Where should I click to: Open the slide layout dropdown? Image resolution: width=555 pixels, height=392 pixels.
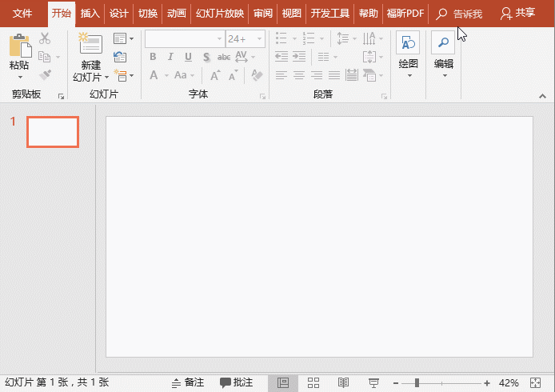tap(123, 38)
